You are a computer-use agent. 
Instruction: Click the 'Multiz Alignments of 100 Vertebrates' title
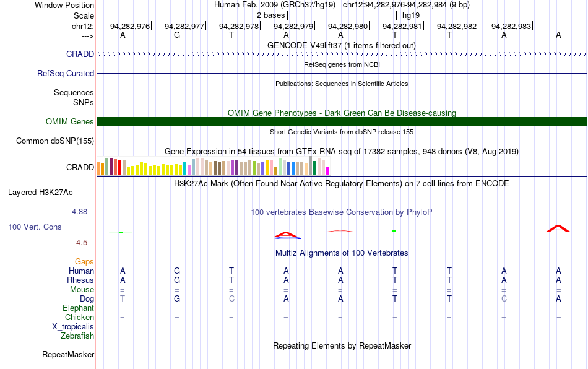(342, 253)
